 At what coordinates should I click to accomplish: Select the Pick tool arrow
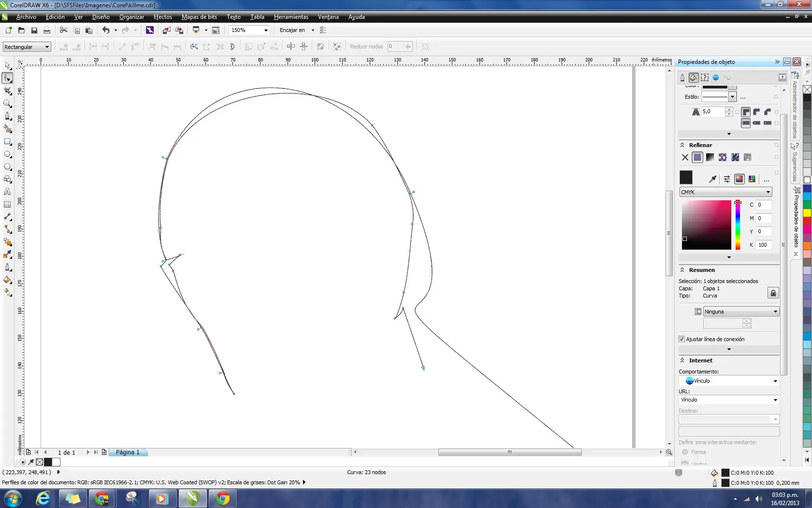point(7,65)
